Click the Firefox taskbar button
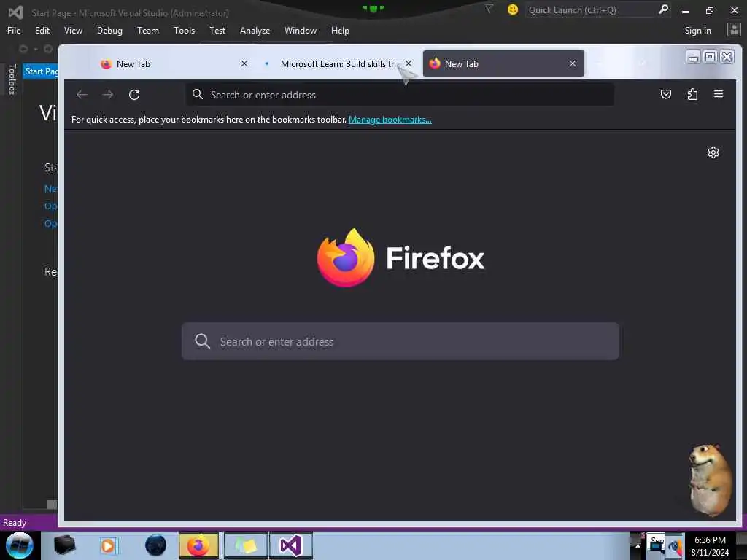This screenshot has height=560, width=747. (x=198, y=545)
